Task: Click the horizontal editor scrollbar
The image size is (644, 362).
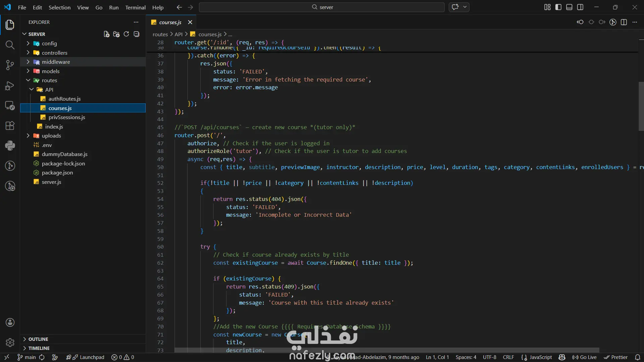Action: click(387, 350)
